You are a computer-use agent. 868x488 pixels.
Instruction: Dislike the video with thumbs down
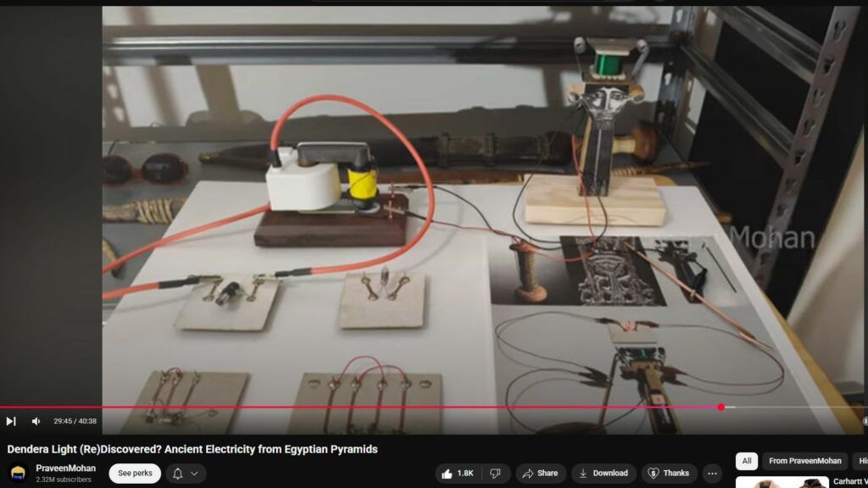[495, 474]
